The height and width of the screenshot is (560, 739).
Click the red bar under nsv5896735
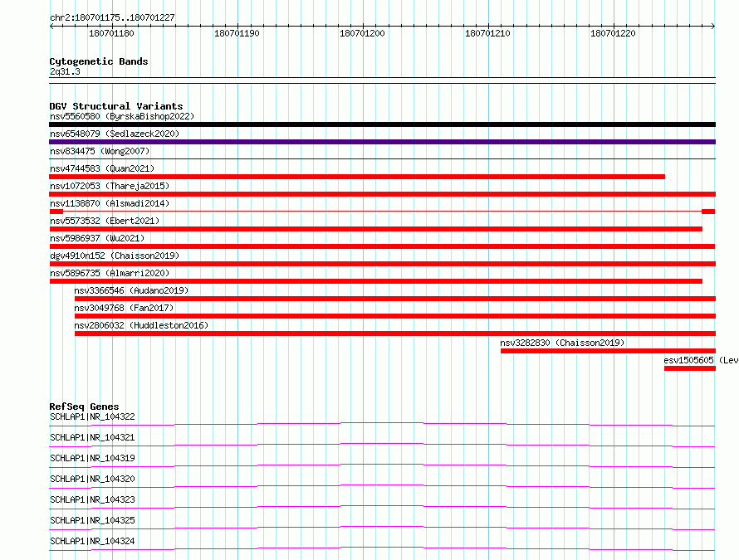click(375, 281)
